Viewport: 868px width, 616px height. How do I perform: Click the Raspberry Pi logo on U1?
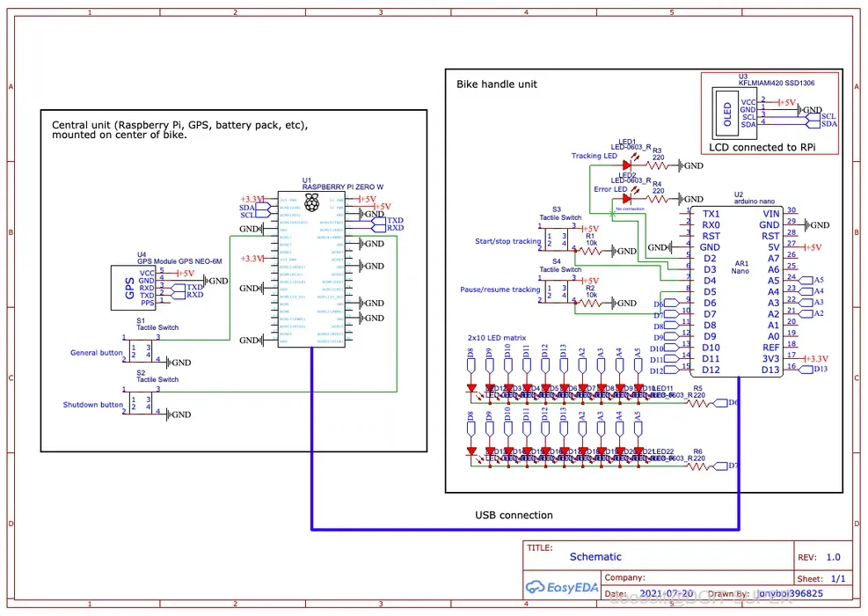[312, 203]
